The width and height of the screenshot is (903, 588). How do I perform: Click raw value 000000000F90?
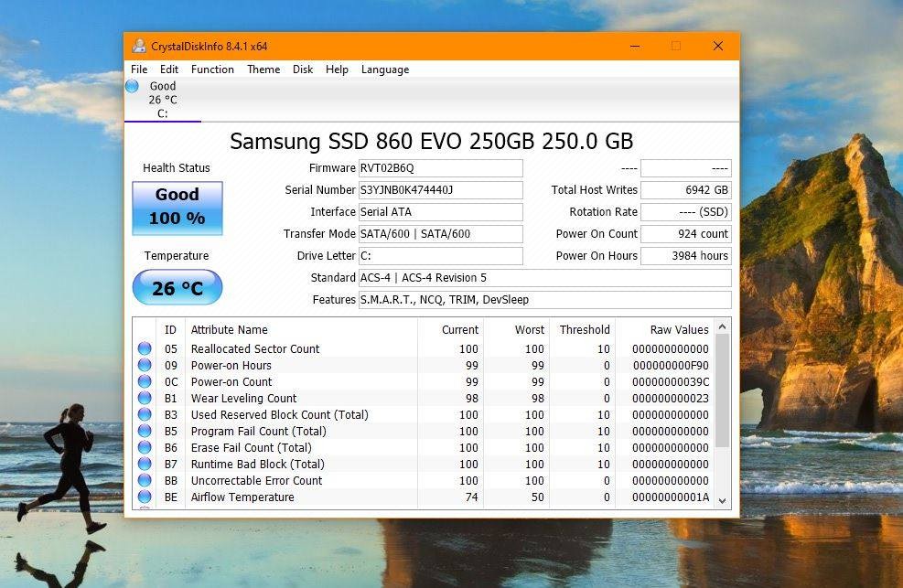[x=671, y=366]
